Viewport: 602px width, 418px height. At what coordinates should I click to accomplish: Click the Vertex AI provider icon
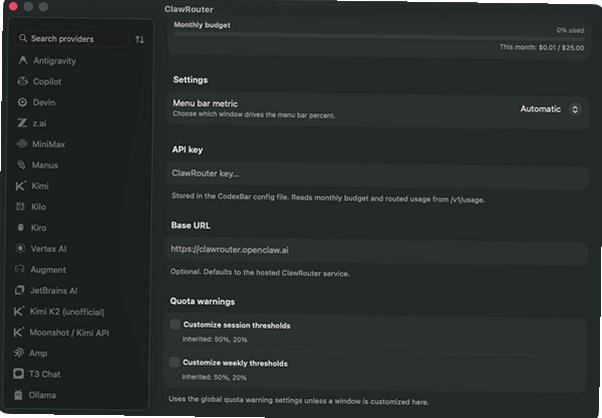[20, 248]
